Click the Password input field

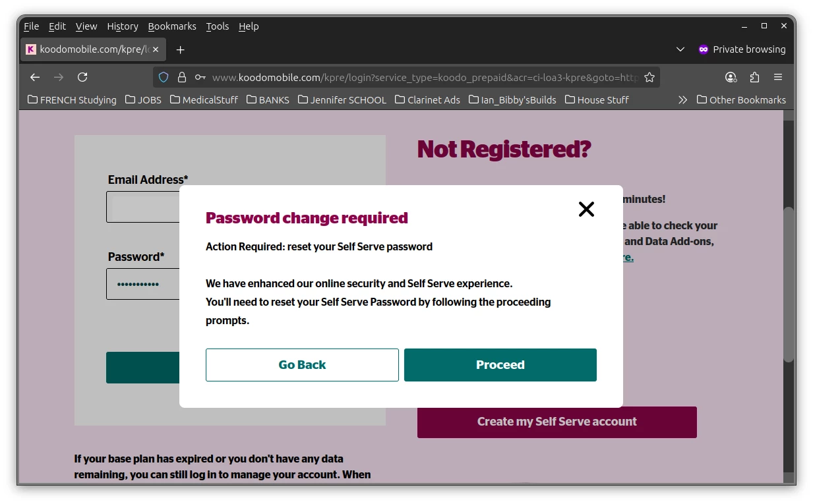point(143,284)
